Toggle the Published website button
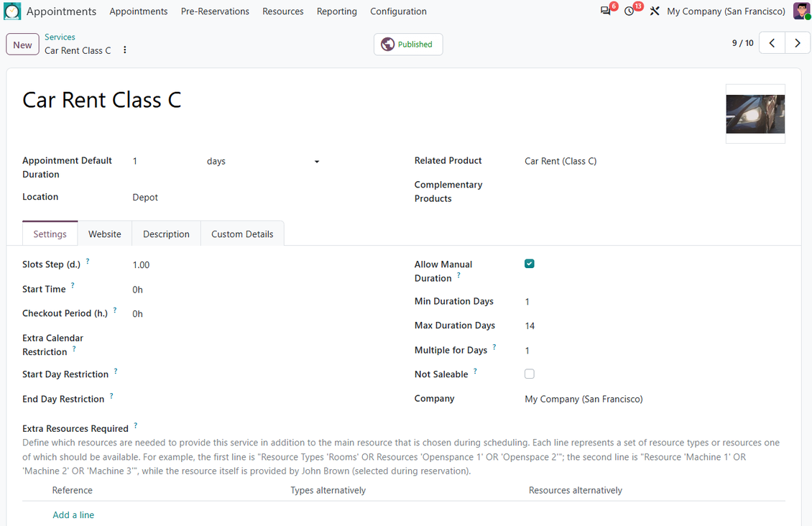812x526 pixels. tap(408, 45)
